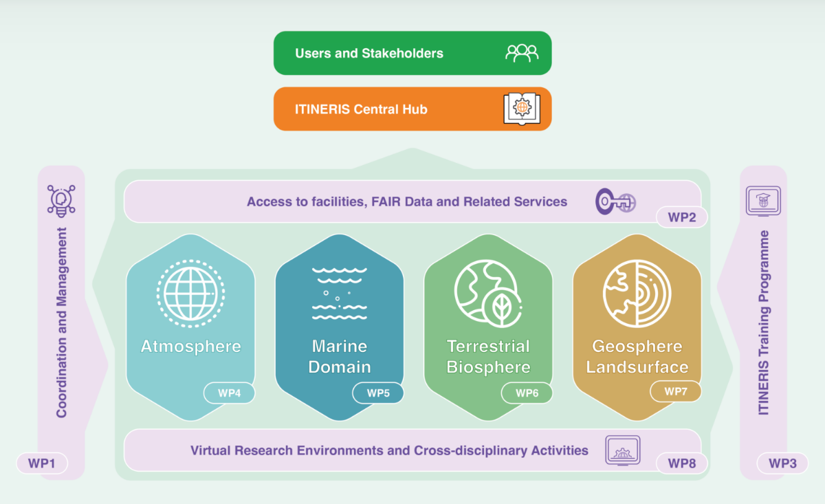Viewport: 825px width, 504px height.
Task: Select the Geosphere Landsurface title text
Action: pos(637,356)
